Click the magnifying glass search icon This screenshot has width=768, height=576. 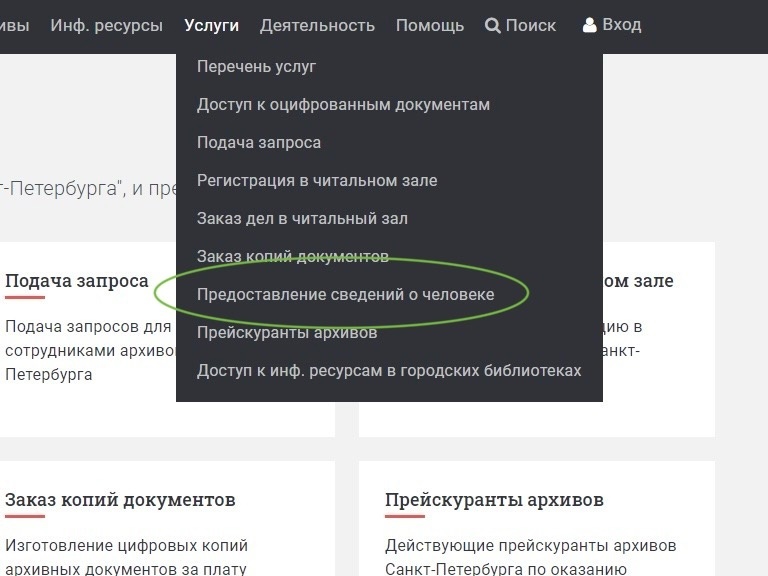(x=492, y=26)
